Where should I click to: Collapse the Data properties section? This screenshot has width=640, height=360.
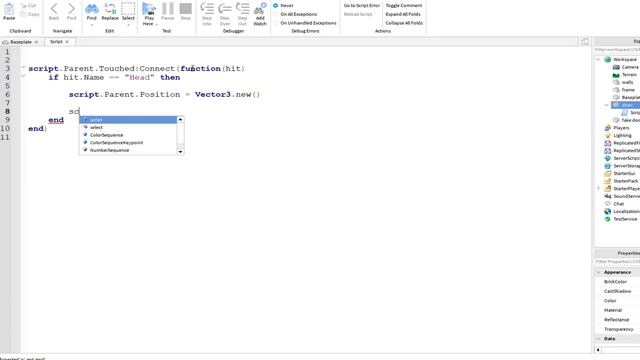click(598, 339)
